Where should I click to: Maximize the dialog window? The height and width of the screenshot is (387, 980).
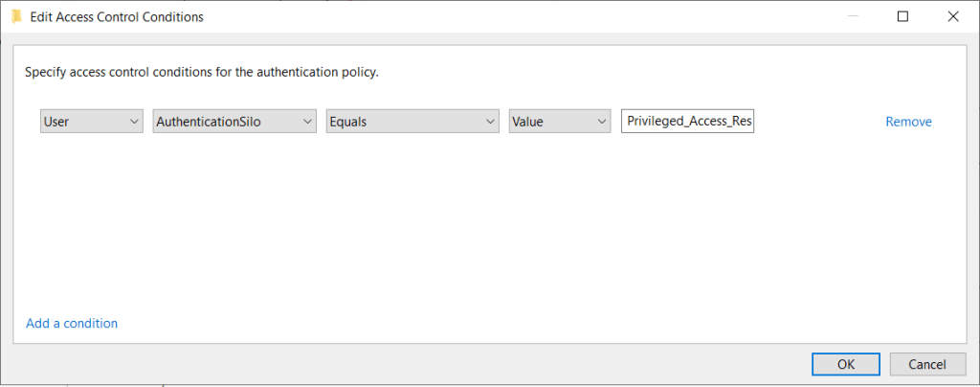point(902,16)
